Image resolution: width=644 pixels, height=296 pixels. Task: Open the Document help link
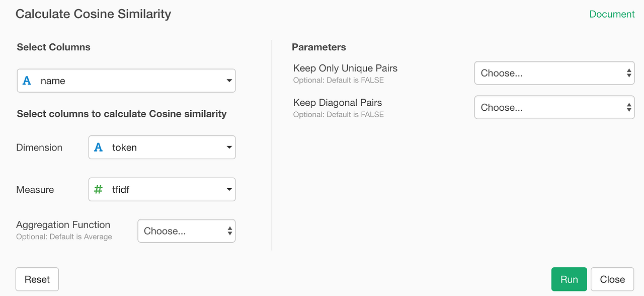[x=612, y=14]
